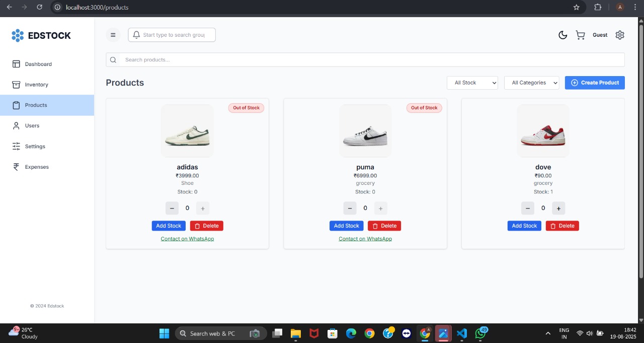Click the EDSTOCK logo icon
This screenshot has height=343, width=644.
(x=18, y=35)
